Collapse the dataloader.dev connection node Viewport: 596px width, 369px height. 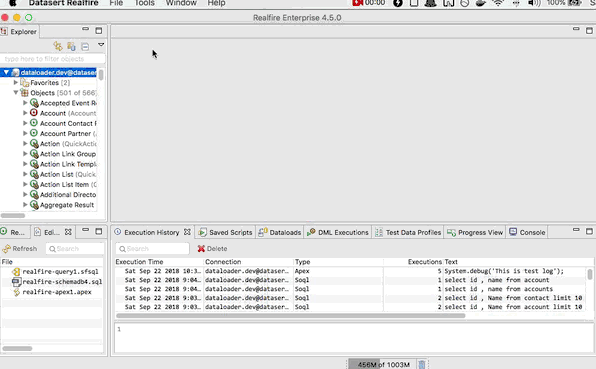click(6, 72)
